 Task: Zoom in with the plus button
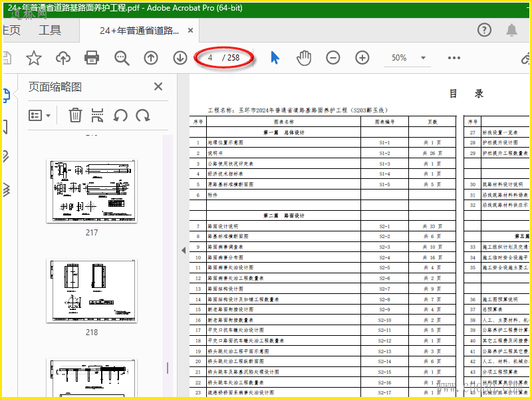(362, 58)
